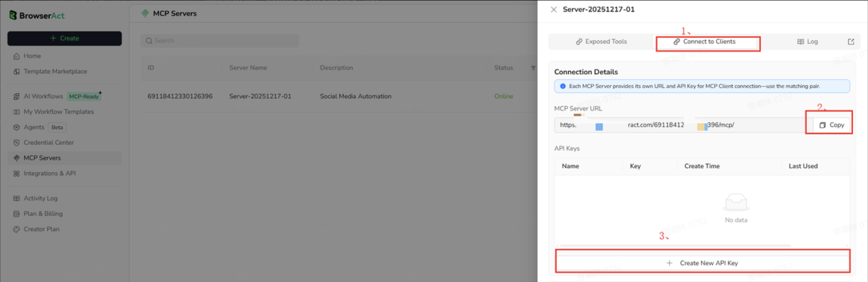Viewport: 868px width, 282px height.
Task: Open Home in the sidebar
Action: (x=32, y=56)
